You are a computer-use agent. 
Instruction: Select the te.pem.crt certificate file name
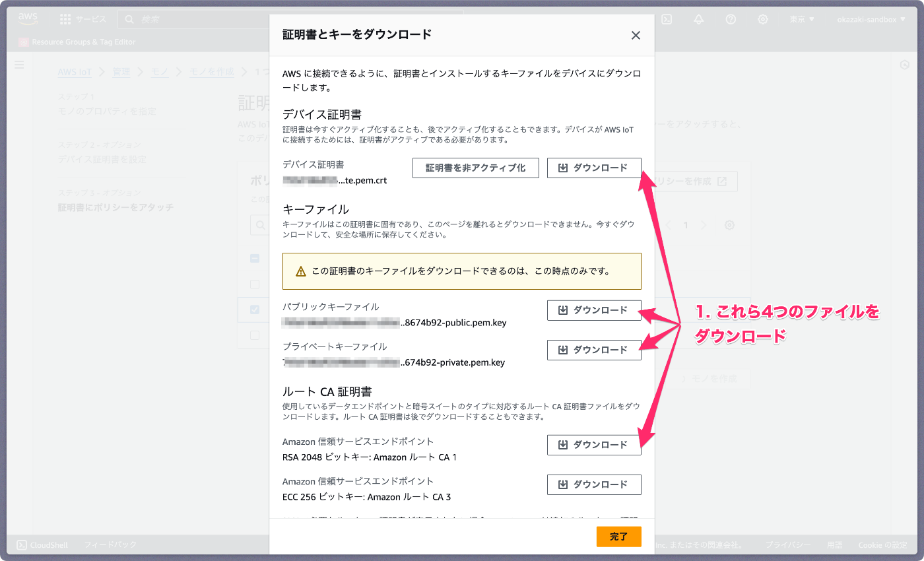pyautogui.click(x=335, y=181)
